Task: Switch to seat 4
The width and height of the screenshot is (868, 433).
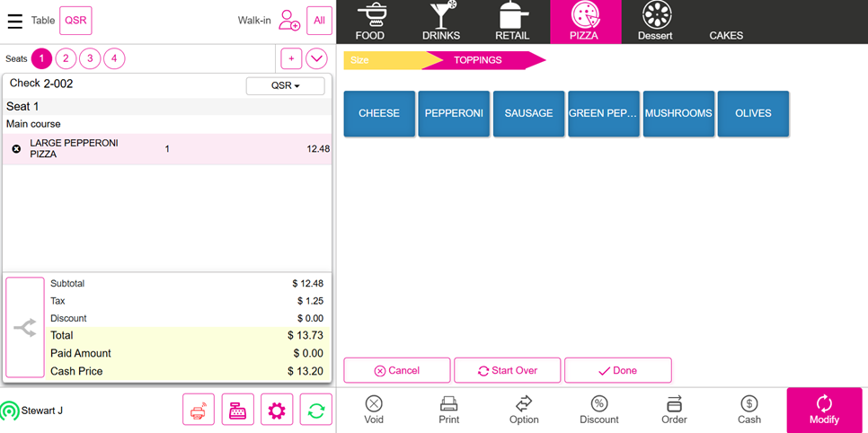Action: (x=114, y=58)
